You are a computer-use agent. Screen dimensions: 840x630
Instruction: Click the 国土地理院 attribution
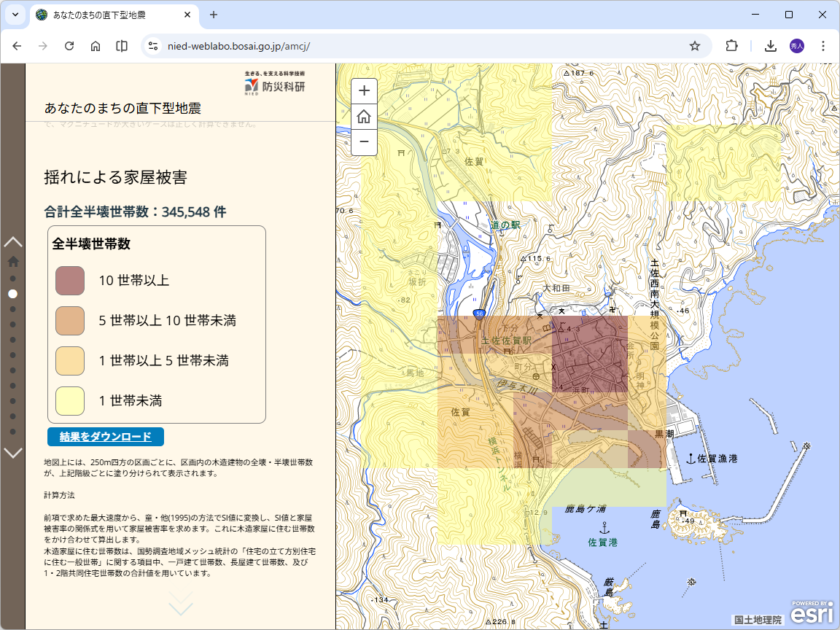coord(758,620)
